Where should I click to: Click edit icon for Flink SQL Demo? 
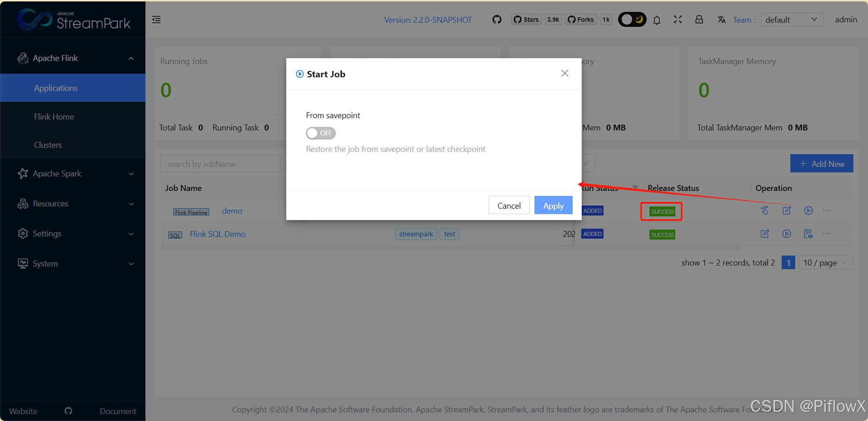point(765,234)
